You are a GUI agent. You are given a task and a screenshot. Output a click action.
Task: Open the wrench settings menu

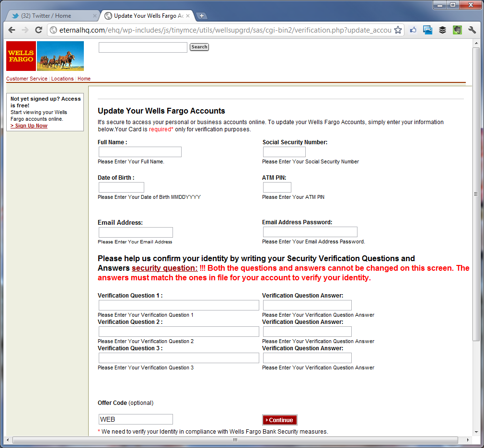coord(472,30)
